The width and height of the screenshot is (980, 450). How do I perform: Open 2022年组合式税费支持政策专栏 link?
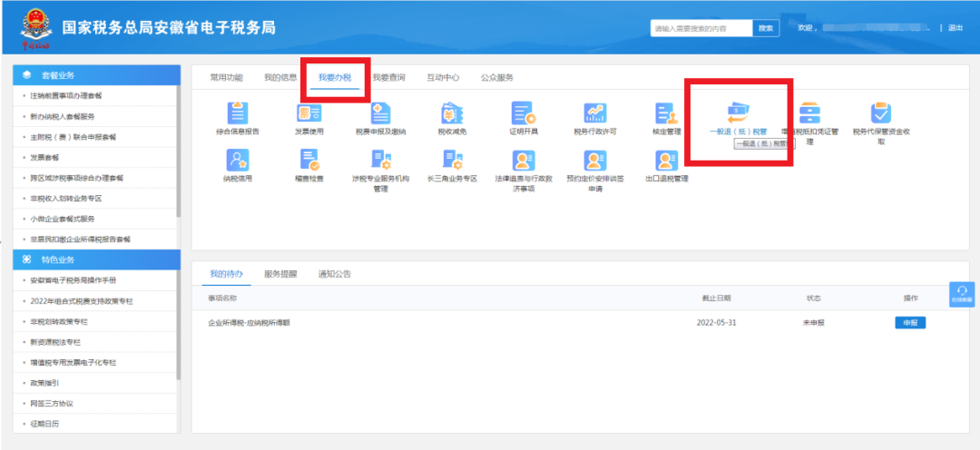coord(82,300)
